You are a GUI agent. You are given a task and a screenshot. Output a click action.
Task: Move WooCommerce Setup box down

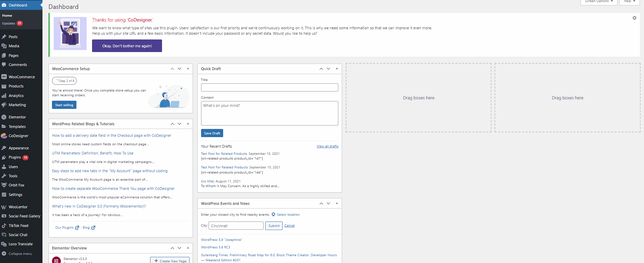tap(179, 69)
